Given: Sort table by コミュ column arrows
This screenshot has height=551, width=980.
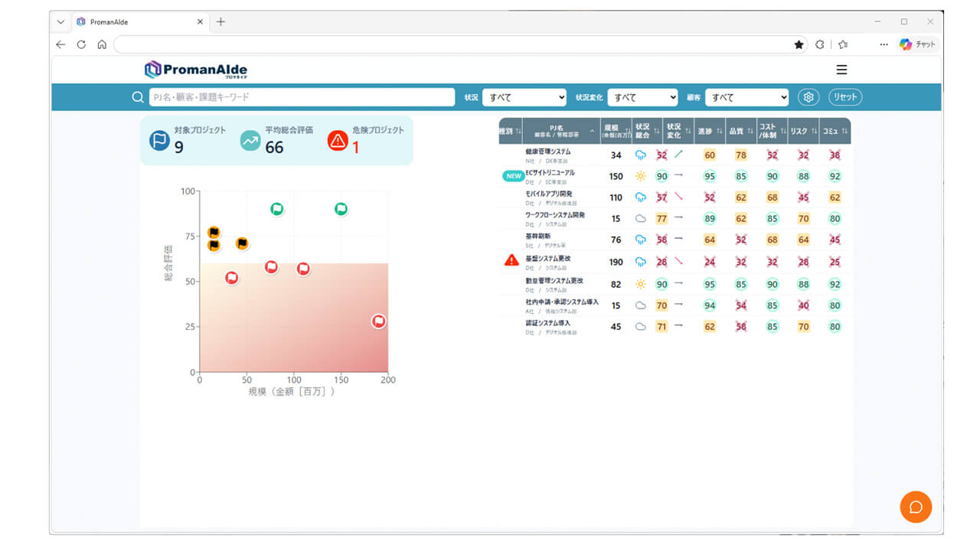Looking at the screenshot, I should coord(844,131).
